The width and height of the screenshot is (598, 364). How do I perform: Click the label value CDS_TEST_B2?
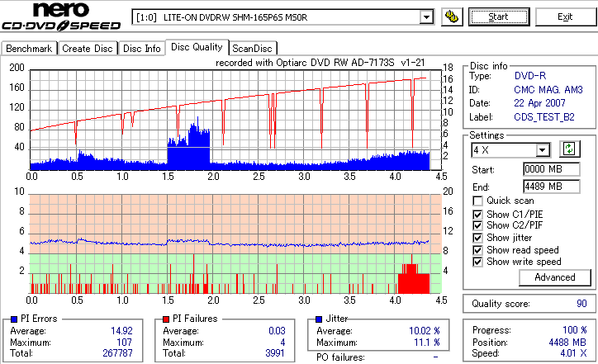coord(544,117)
